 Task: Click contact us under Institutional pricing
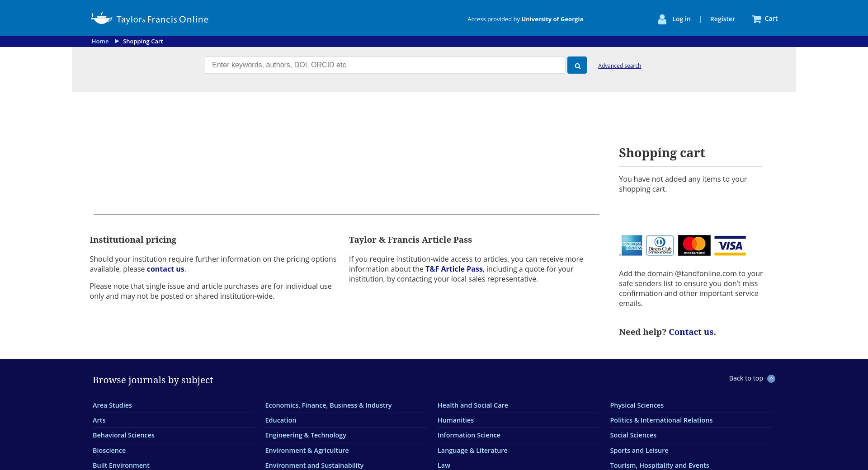coord(165,269)
